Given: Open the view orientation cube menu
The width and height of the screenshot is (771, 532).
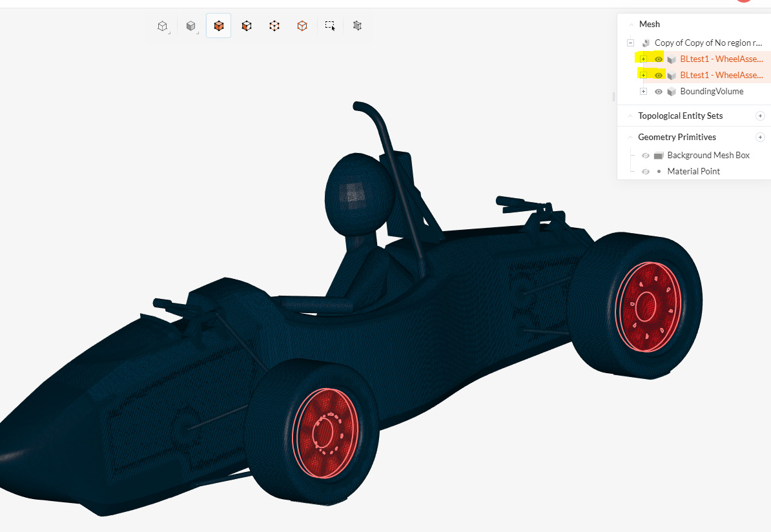Looking at the screenshot, I should click(163, 26).
